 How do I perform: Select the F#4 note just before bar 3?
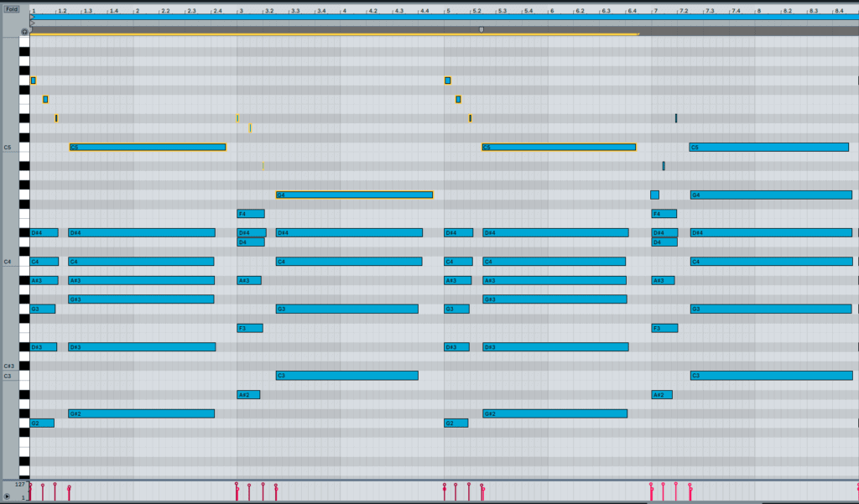tap(249, 213)
